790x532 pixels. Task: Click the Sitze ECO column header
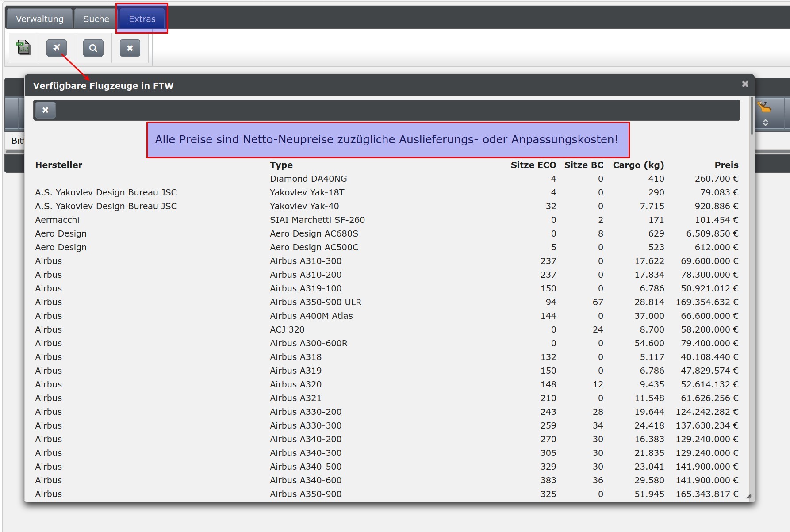pyautogui.click(x=533, y=165)
